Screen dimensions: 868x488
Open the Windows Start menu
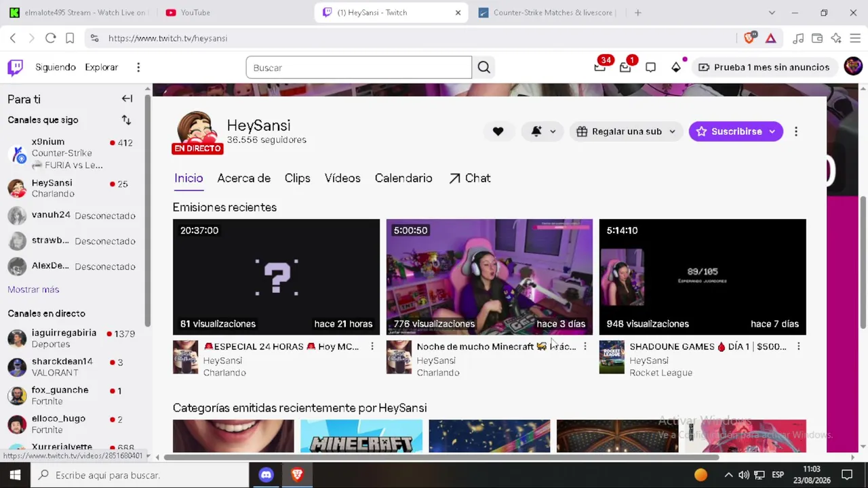pos(15,475)
